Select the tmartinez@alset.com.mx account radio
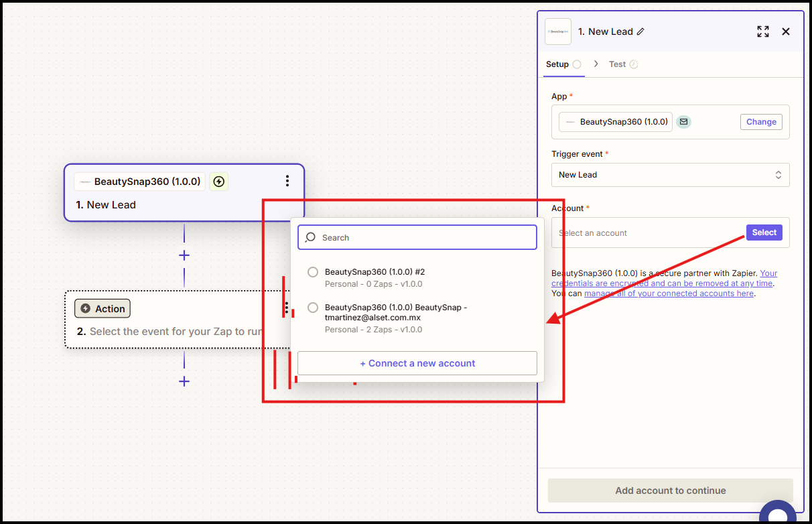Screen dimensions: 812x524 click(x=313, y=308)
